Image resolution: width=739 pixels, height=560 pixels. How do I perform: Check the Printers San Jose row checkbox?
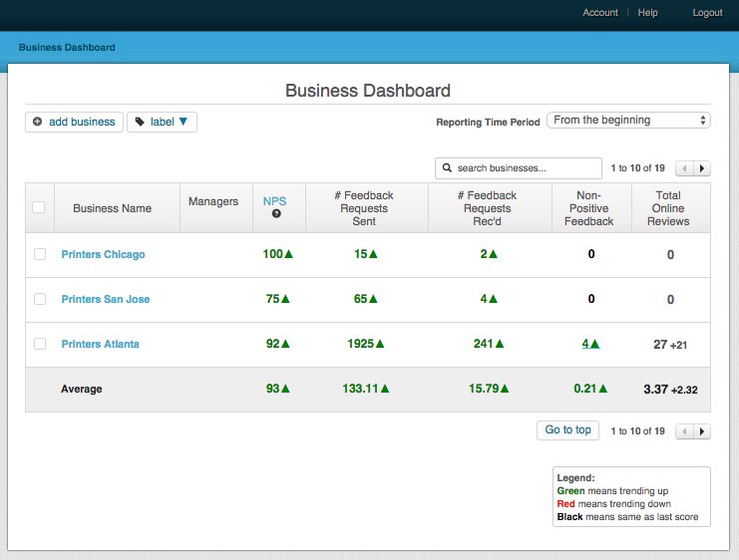coord(40,299)
